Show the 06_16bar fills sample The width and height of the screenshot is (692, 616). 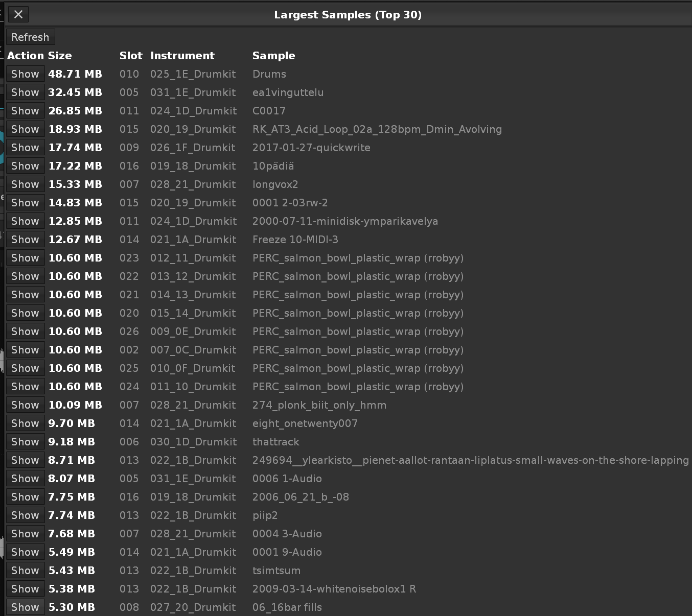point(25,607)
